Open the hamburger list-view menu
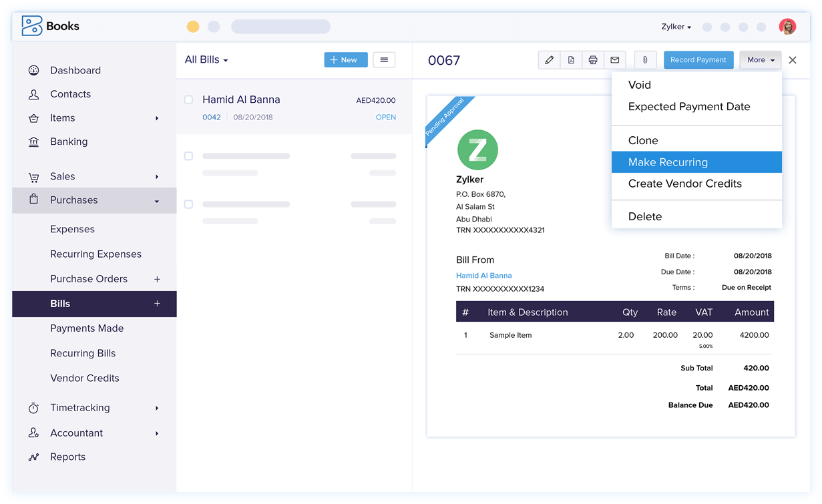The width and height of the screenshot is (822, 504). pos(384,60)
